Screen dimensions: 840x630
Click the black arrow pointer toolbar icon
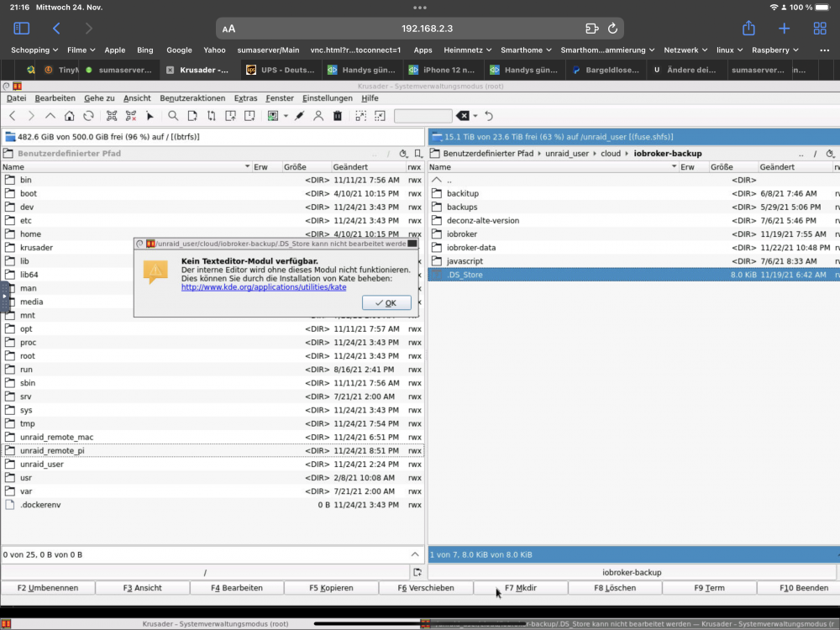click(x=150, y=116)
